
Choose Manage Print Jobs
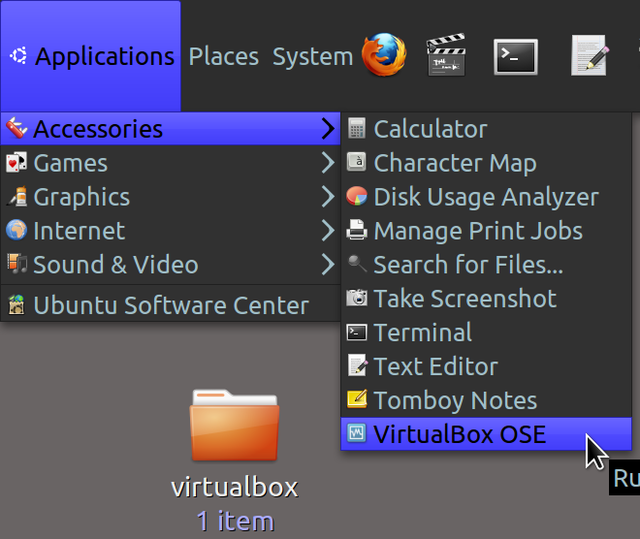[x=486, y=230]
